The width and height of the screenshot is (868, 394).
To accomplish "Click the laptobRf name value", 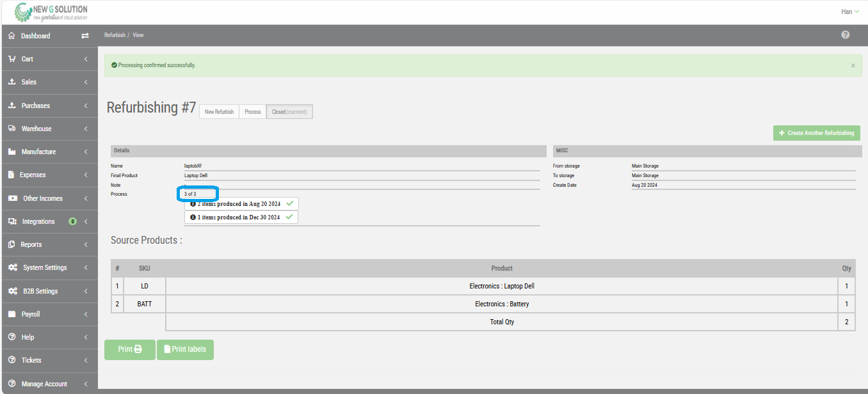I will click(x=193, y=166).
